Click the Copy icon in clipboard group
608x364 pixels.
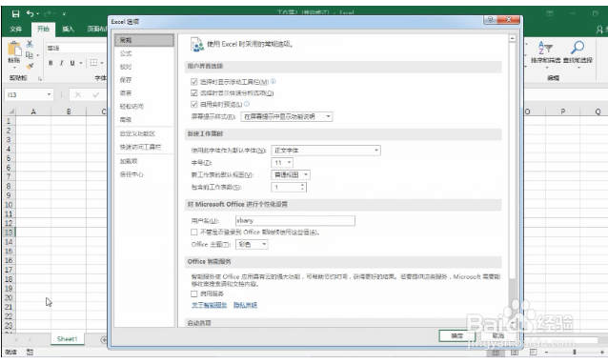(x=30, y=55)
